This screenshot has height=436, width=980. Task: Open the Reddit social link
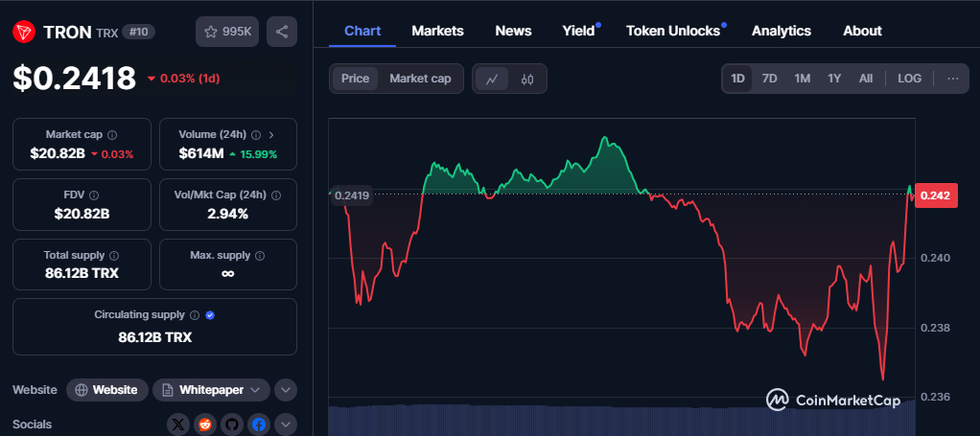[205, 425]
